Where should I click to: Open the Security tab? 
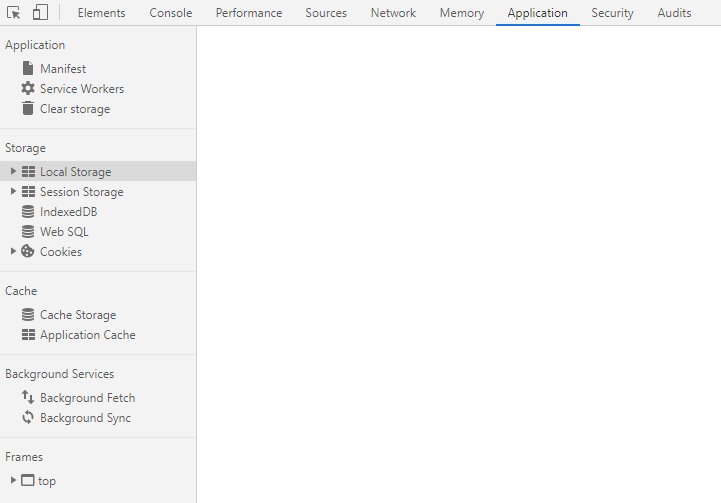point(612,13)
